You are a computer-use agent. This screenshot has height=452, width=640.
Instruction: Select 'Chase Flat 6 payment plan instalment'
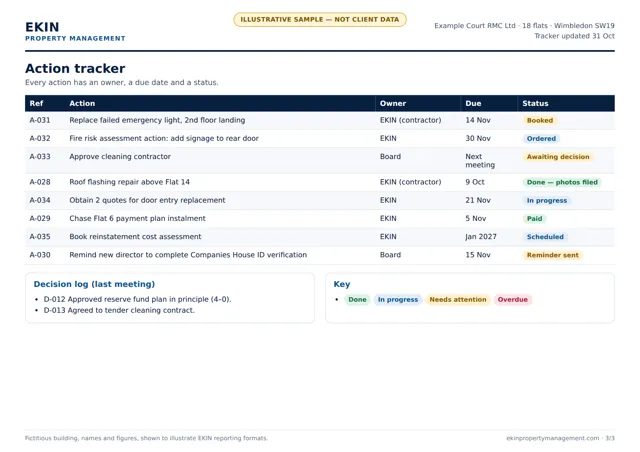pyautogui.click(x=137, y=218)
